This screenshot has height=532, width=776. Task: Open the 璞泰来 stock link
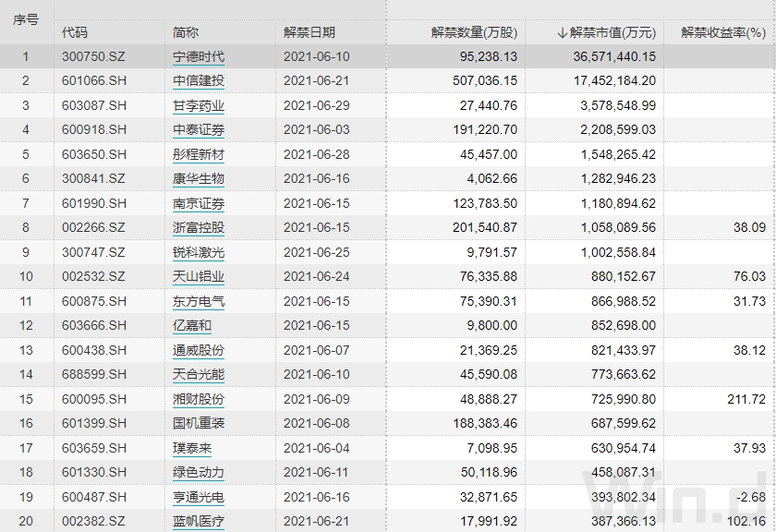(192, 448)
